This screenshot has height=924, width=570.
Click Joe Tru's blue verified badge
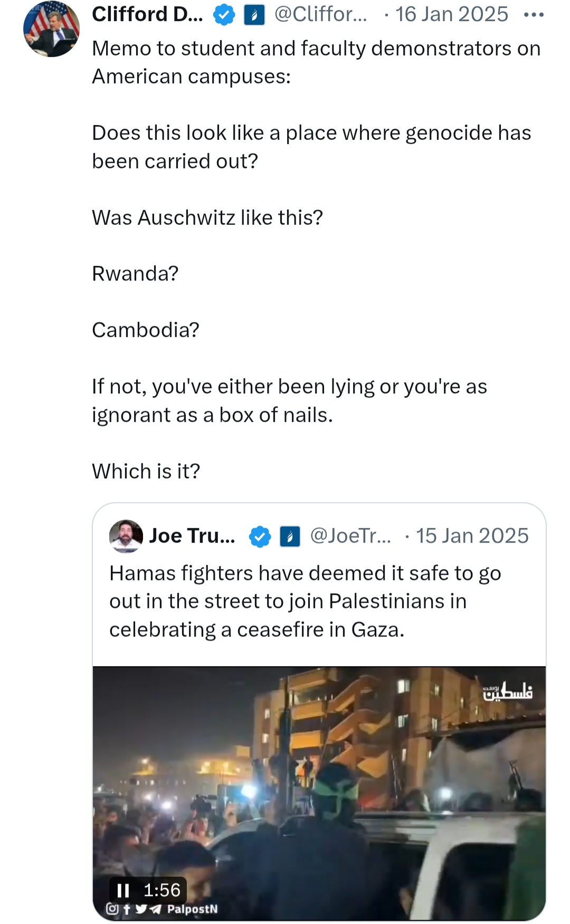pos(260,537)
